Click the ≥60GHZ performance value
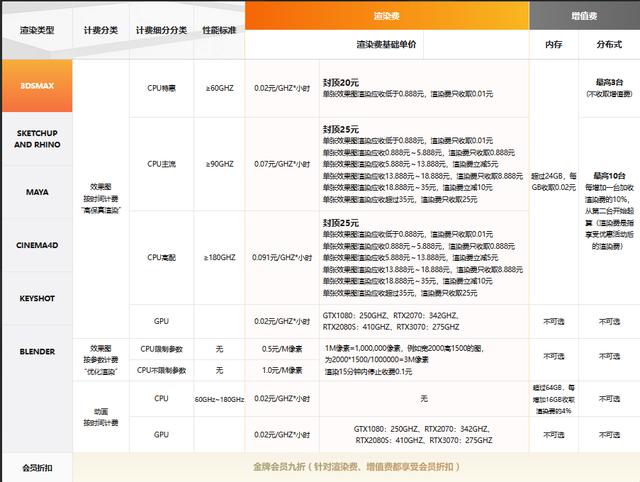This screenshot has height=482, width=640. pos(219,88)
